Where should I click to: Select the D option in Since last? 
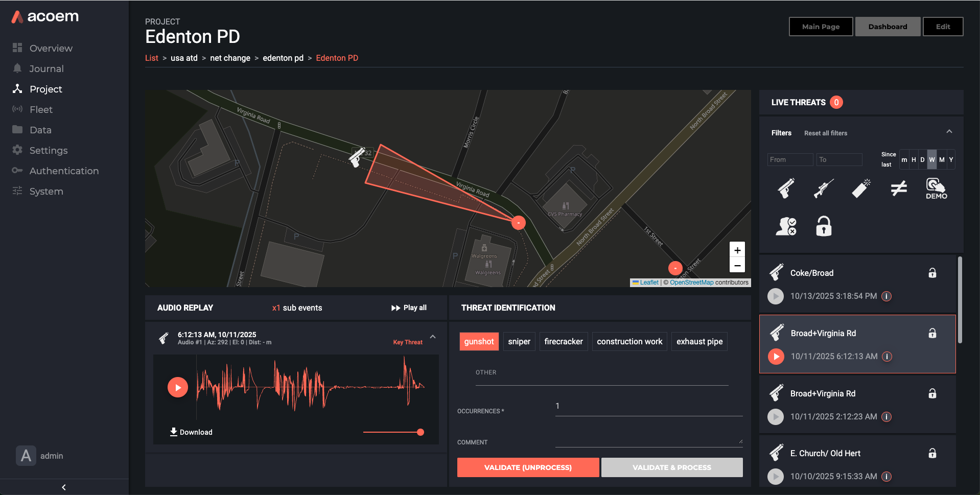click(922, 159)
